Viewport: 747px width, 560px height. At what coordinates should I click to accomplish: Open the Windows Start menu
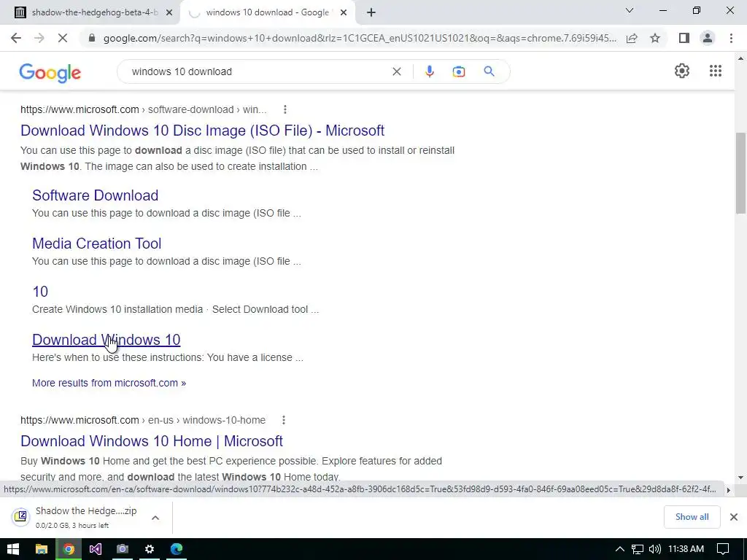point(13,549)
